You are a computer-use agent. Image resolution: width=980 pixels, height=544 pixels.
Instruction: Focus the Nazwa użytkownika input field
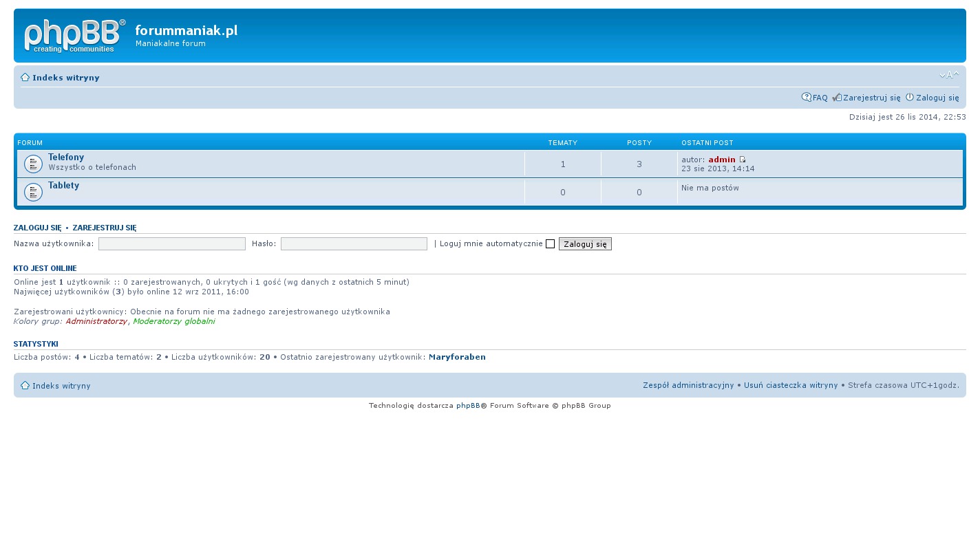coord(172,244)
